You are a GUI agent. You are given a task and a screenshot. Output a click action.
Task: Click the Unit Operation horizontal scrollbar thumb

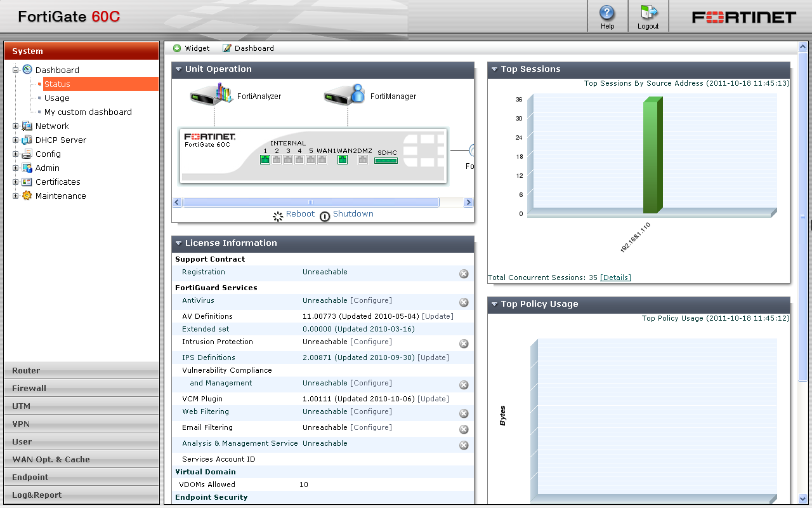(311, 203)
